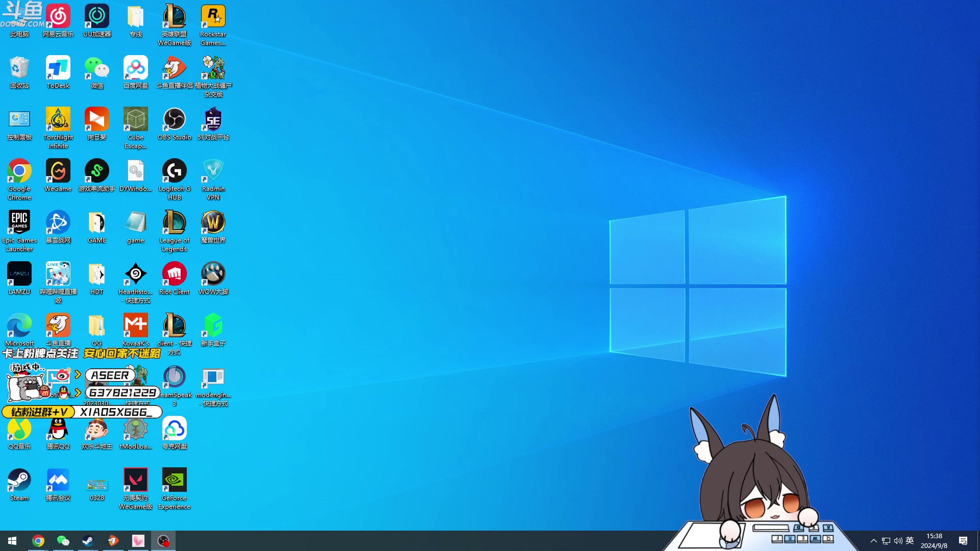The image size is (980, 551).
Task: Launch 斗鱼直播伴侣 streaming tool
Action: (175, 72)
